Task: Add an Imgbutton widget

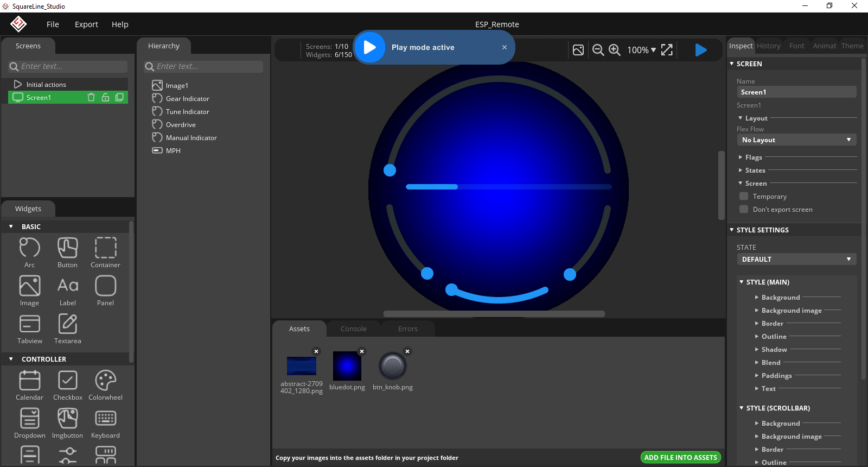Action: tap(68, 422)
